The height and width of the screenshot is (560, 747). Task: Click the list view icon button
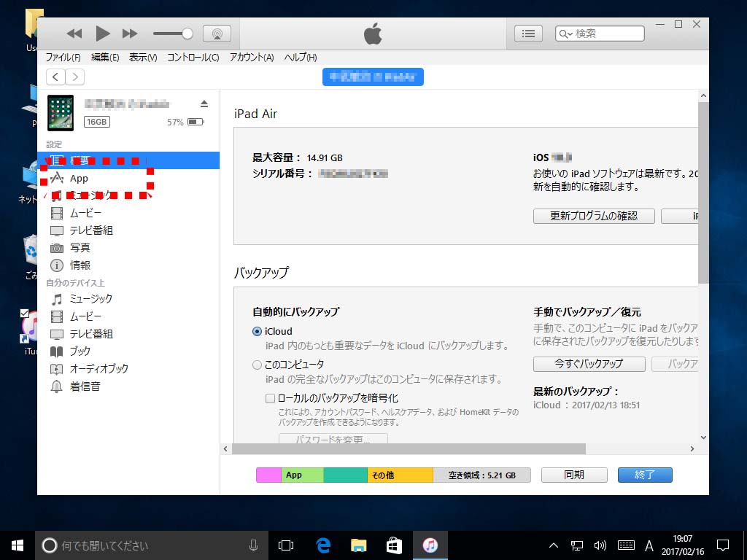point(529,34)
